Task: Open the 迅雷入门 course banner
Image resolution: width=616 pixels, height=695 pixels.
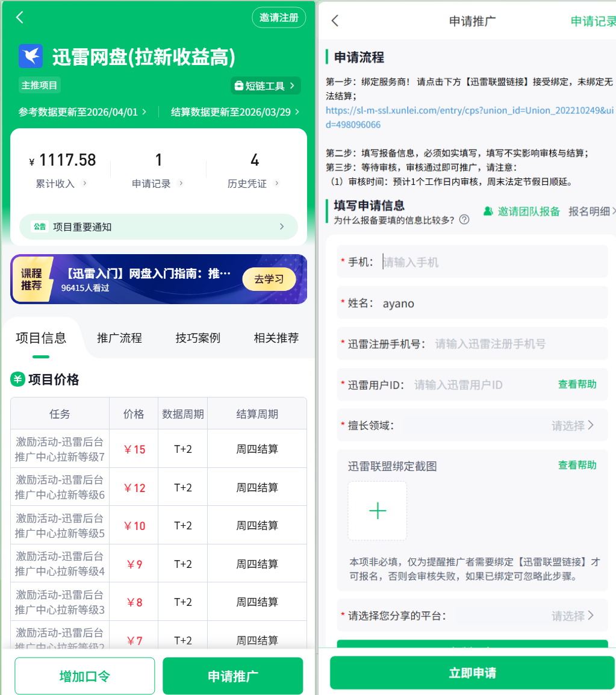Action: tap(158, 279)
